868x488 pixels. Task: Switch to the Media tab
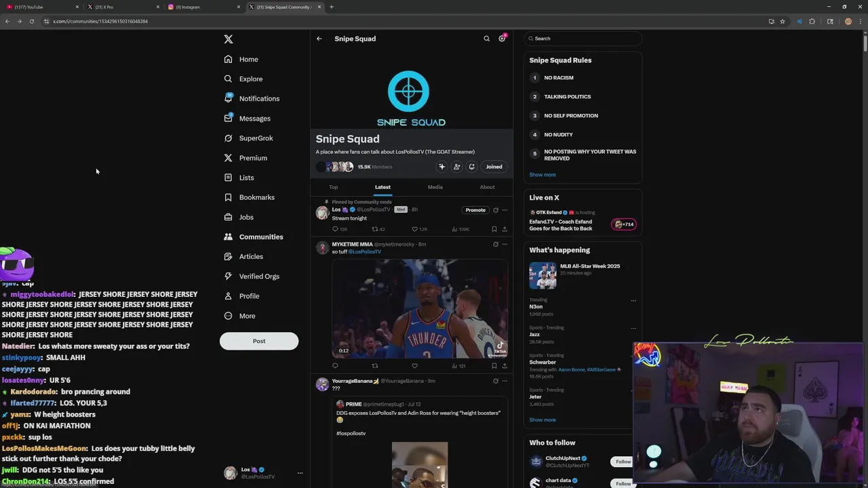point(435,187)
